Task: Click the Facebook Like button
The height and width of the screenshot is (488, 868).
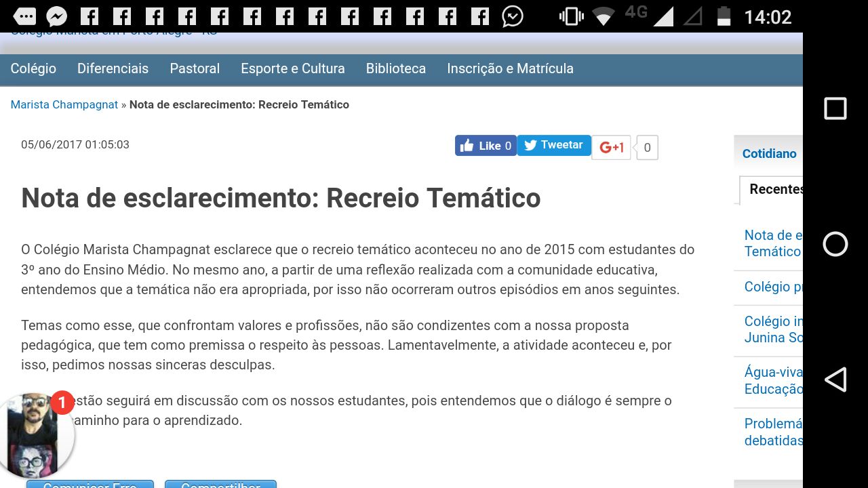Action: click(x=486, y=146)
